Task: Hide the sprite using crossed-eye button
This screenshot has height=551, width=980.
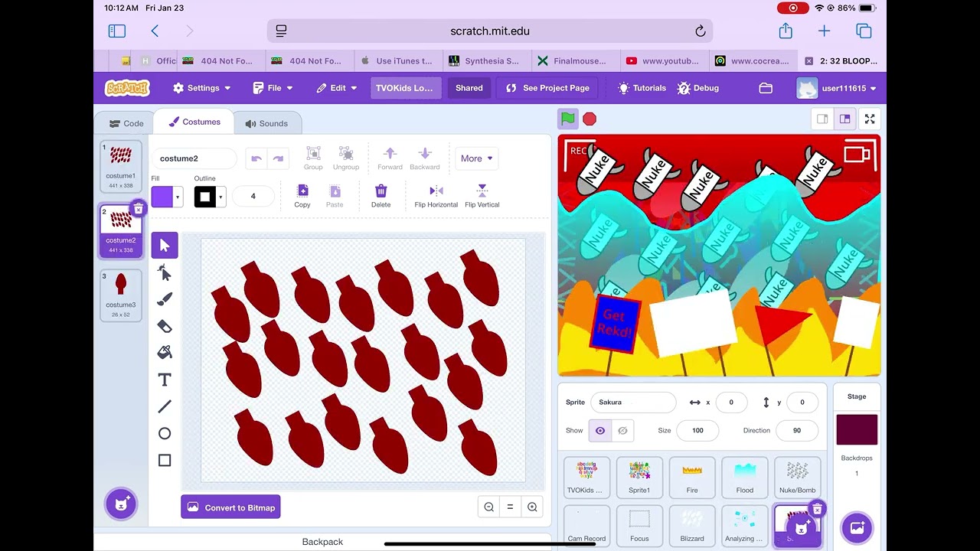Action: (x=622, y=431)
